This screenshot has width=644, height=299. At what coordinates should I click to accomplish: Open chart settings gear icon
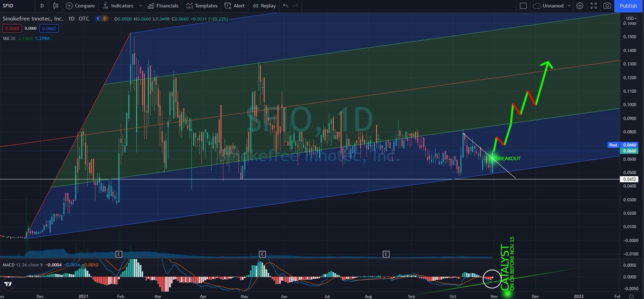580,6
